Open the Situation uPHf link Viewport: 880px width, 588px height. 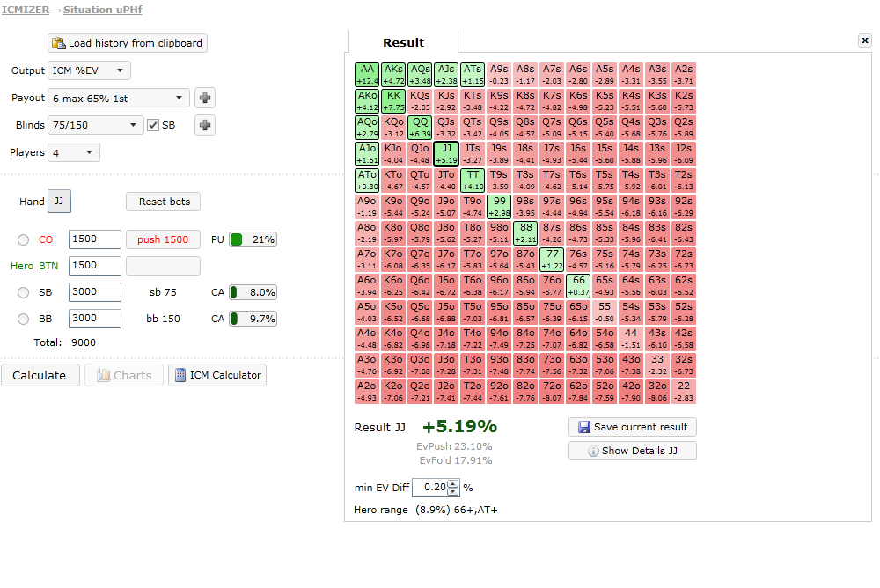coord(102,10)
